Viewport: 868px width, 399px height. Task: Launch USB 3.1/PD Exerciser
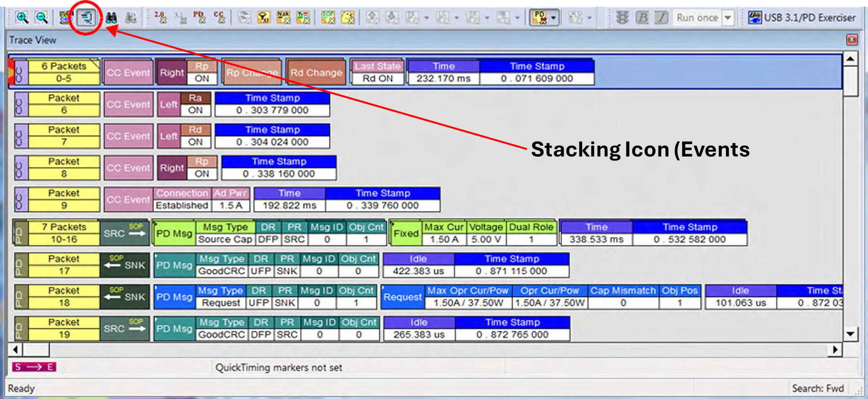802,18
